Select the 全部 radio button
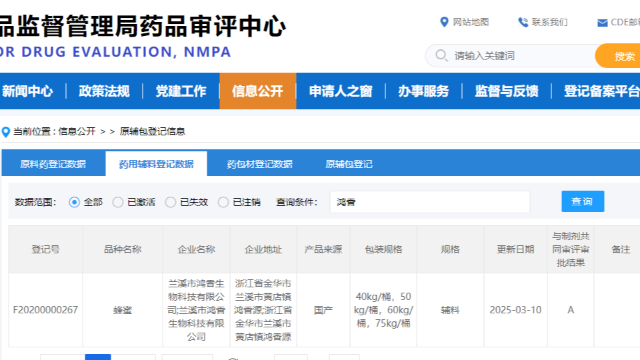This screenshot has height=360, width=640. click(74, 202)
